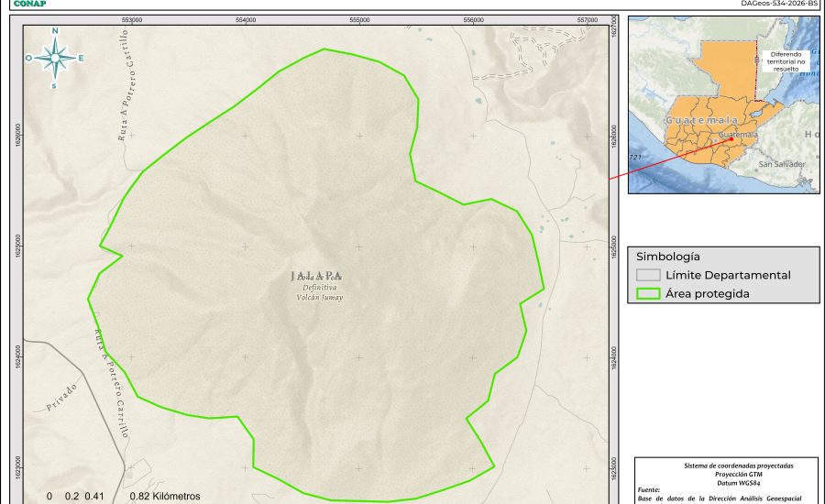Click the 553000 easting coordinate on top

[x=131, y=19]
